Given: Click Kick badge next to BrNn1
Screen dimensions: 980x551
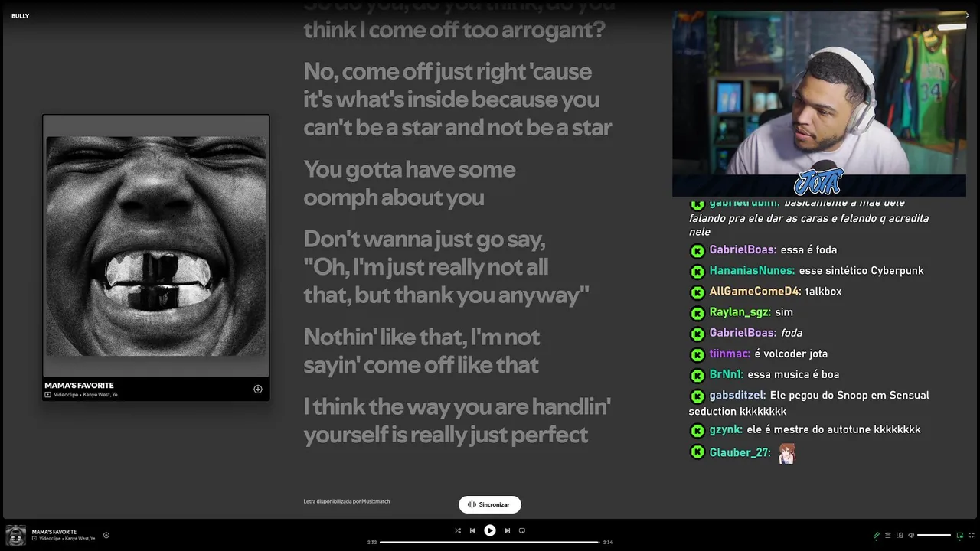Looking at the screenshot, I should click(x=697, y=375).
